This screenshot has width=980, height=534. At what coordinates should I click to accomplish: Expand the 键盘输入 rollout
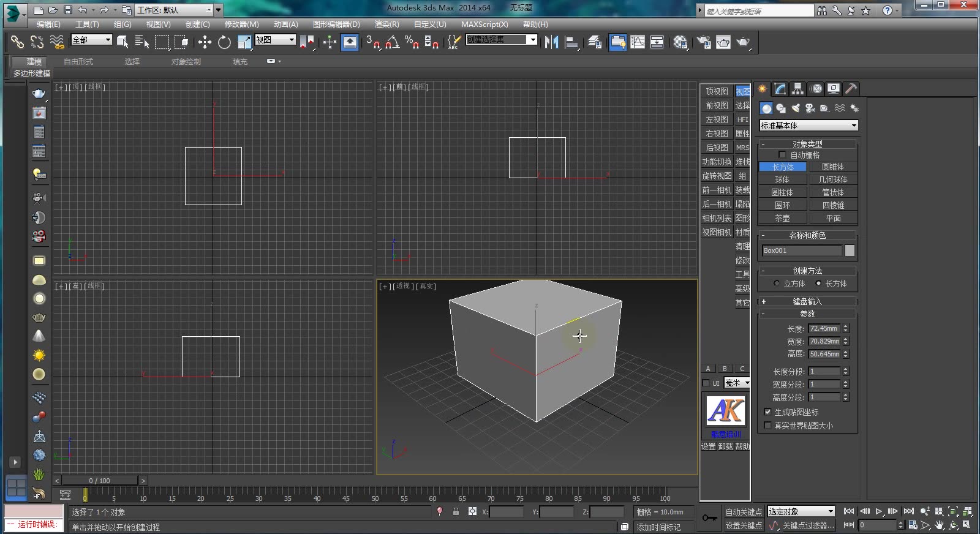tap(807, 301)
